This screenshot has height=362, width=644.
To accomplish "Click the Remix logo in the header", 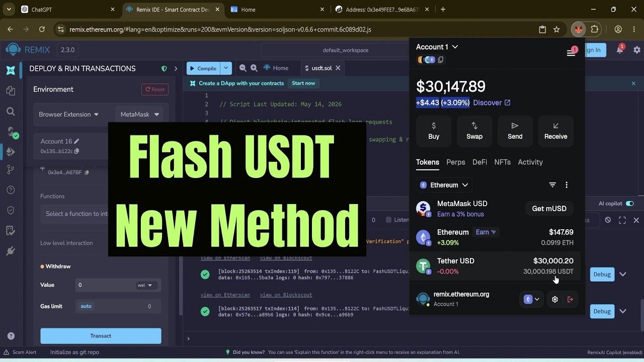I will 13,50.
